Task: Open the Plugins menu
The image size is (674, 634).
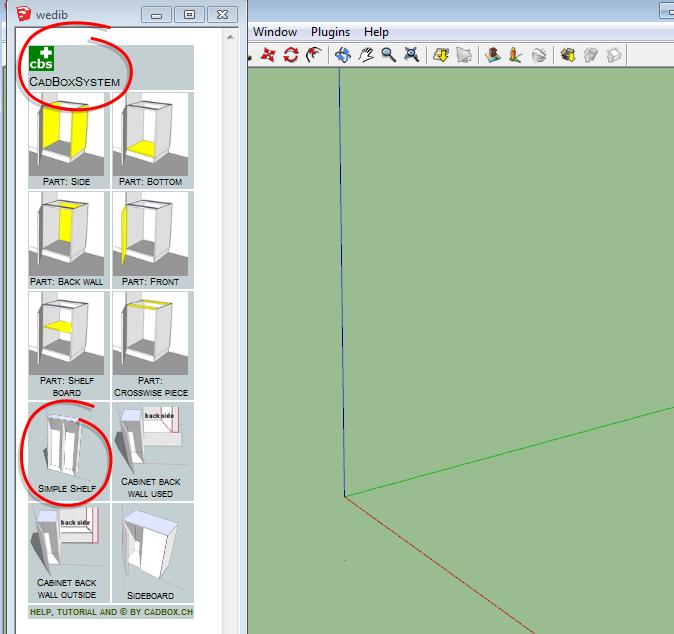Action: [x=330, y=32]
